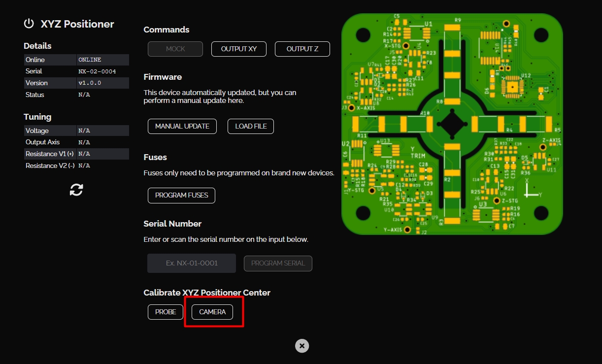
Task: Click the OUTPUT Z button
Action: point(302,49)
